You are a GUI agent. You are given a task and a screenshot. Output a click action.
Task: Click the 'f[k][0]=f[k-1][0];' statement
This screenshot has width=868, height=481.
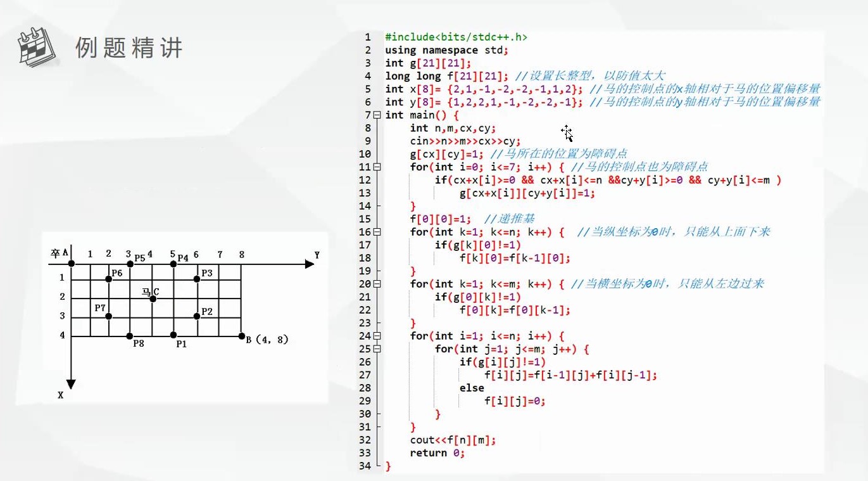[x=515, y=258]
